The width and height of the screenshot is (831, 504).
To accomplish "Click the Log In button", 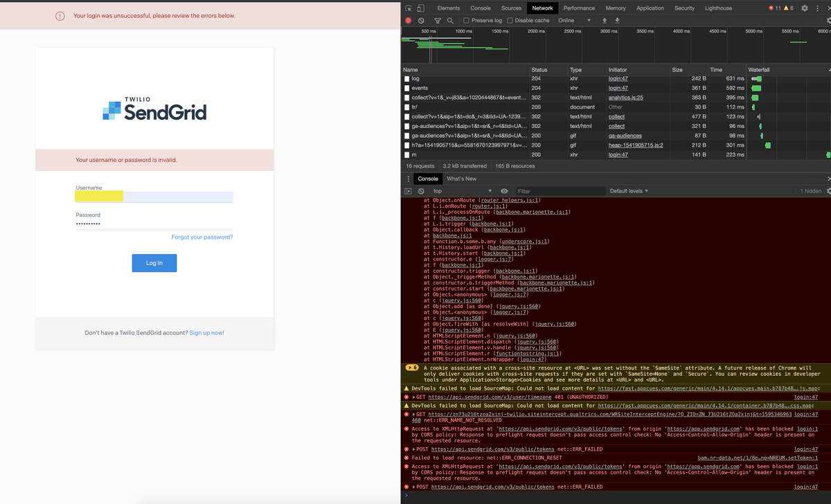I will 154,263.
